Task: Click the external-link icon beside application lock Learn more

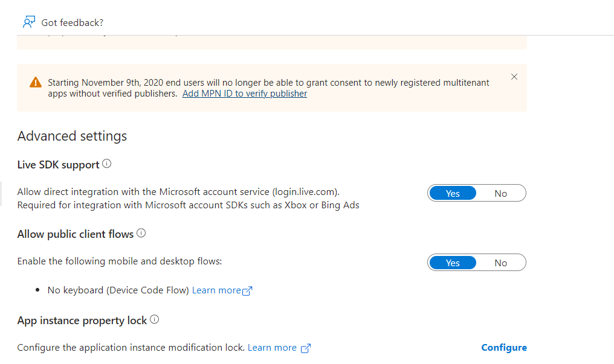Action: click(x=306, y=348)
